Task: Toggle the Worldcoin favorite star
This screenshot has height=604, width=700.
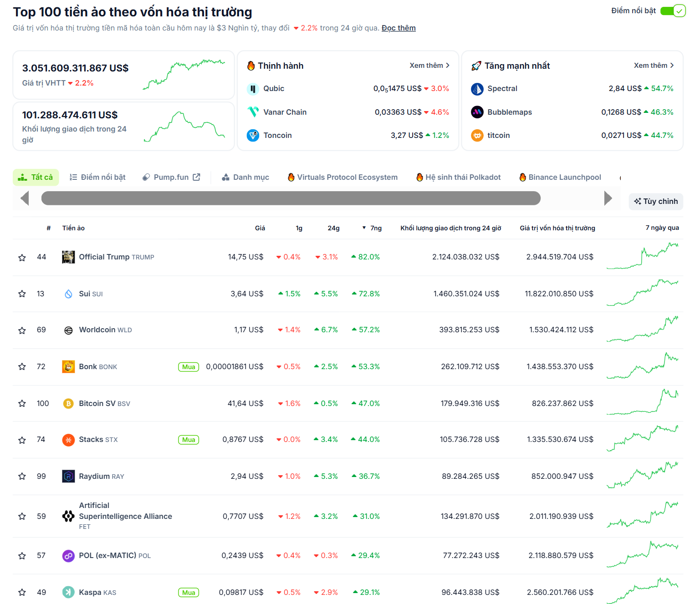Action: (x=22, y=330)
